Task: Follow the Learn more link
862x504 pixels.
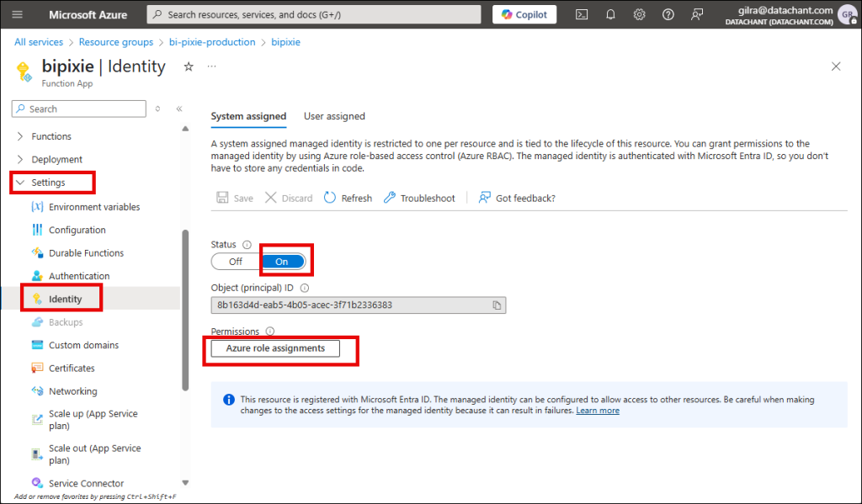Action: coord(597,411)
